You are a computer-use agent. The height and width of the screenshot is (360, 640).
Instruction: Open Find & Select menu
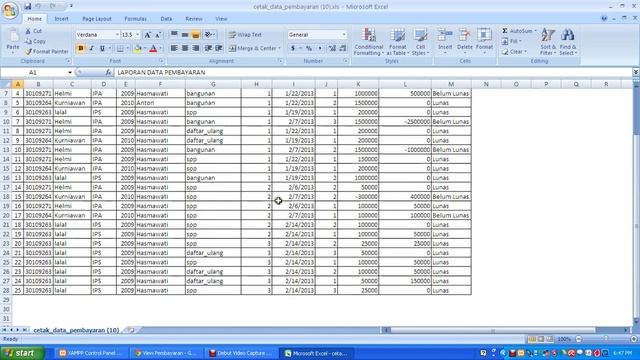click(x=568, y=42)
